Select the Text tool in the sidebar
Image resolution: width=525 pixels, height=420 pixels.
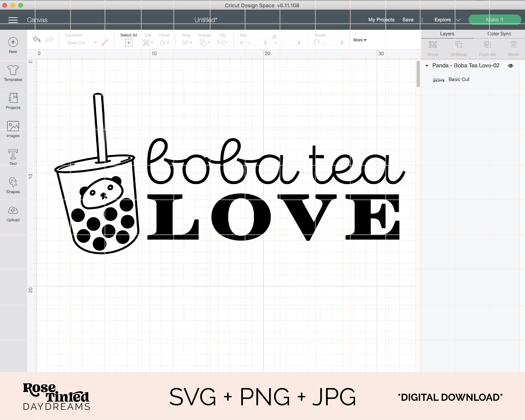[13, 157]
